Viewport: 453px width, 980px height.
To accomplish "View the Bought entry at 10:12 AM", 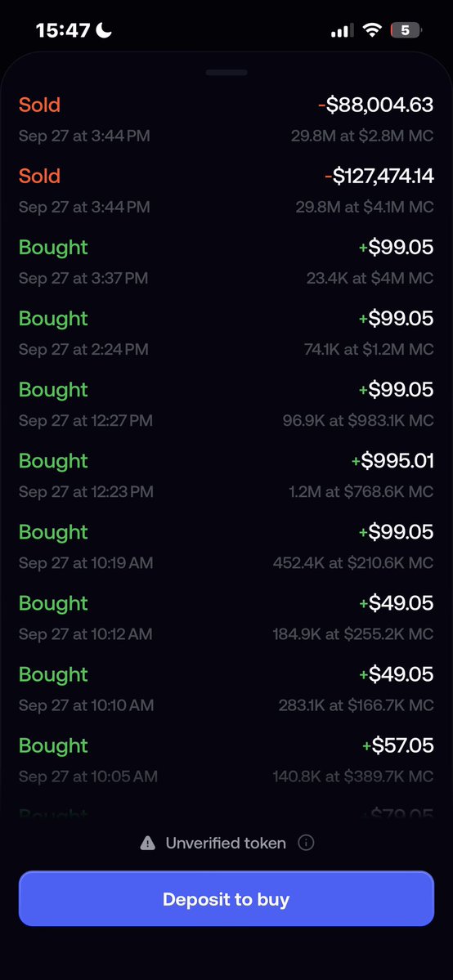I will pyautogui.click(x=226, y=617).
